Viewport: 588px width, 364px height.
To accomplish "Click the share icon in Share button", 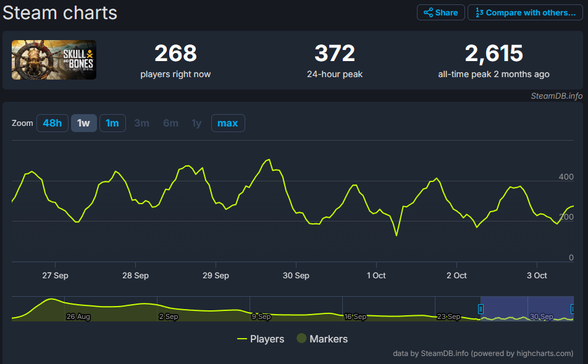I will [x=428, y=12].
